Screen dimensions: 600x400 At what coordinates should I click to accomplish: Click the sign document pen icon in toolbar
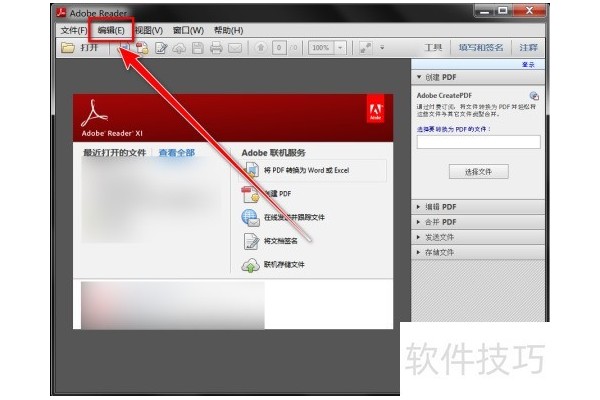click(161, 48)
